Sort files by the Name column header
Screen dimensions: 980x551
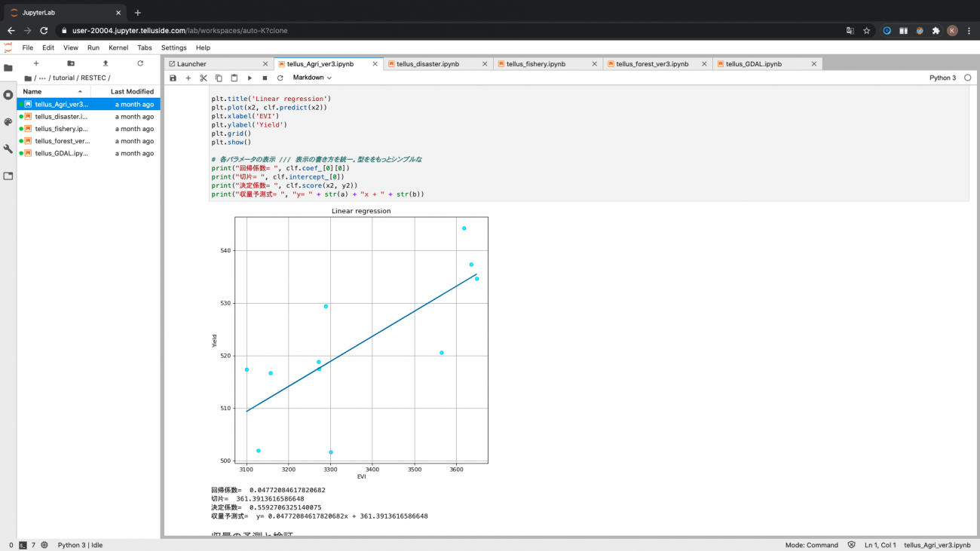click(53, 91)
